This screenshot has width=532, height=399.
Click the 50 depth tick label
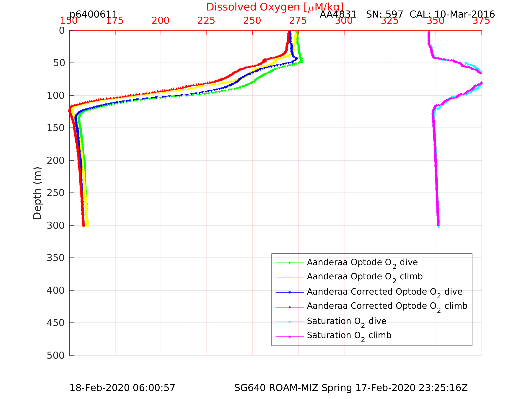[x=59, y=63]
